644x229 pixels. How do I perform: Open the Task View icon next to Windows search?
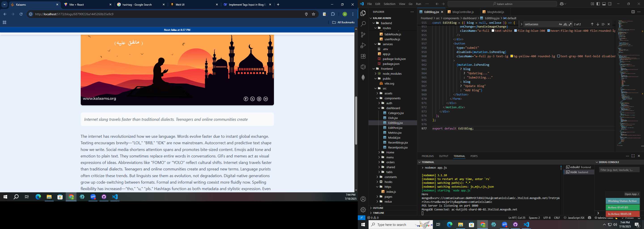coord(438,225)
